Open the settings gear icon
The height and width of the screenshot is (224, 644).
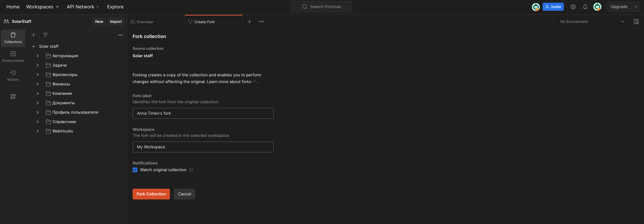click(573, 7)
